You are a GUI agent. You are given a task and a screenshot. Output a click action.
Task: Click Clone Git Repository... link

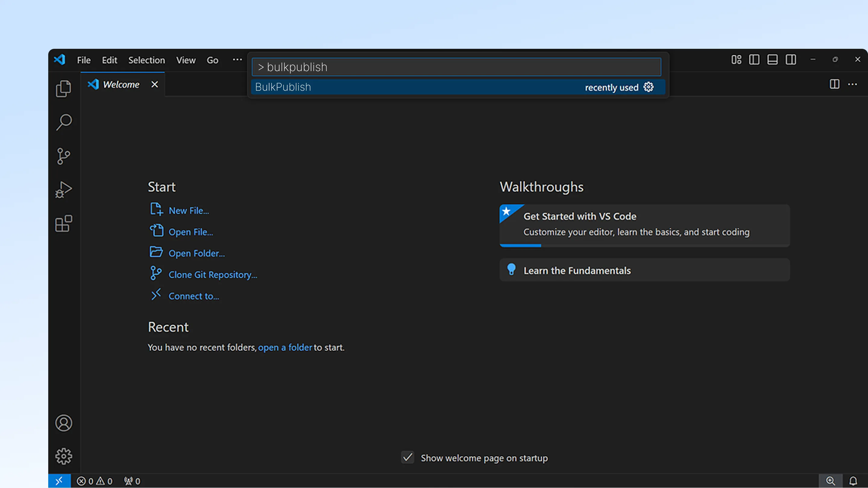[212, 275]
